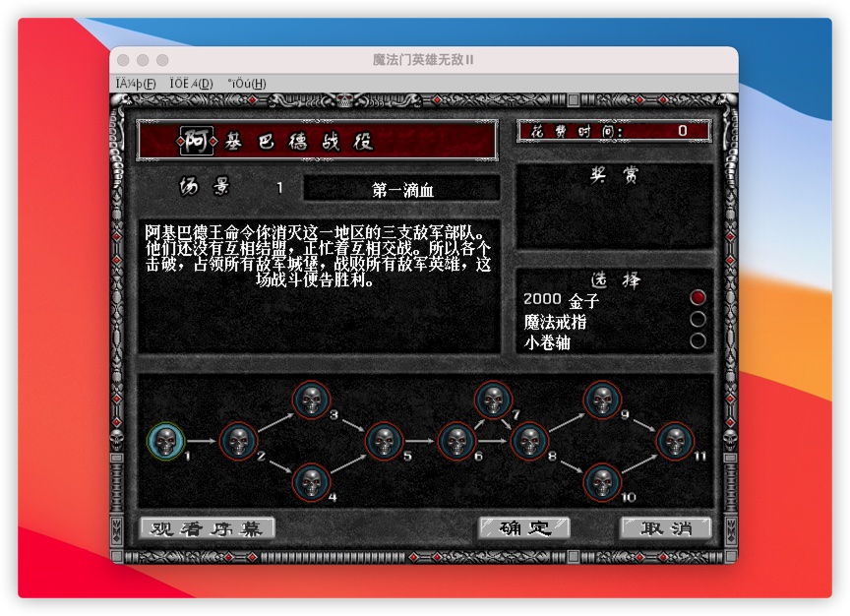The width and height of the screenshot is (850, 616).
Task: Select scenario 2 skull icon
Action: (238, 441)
